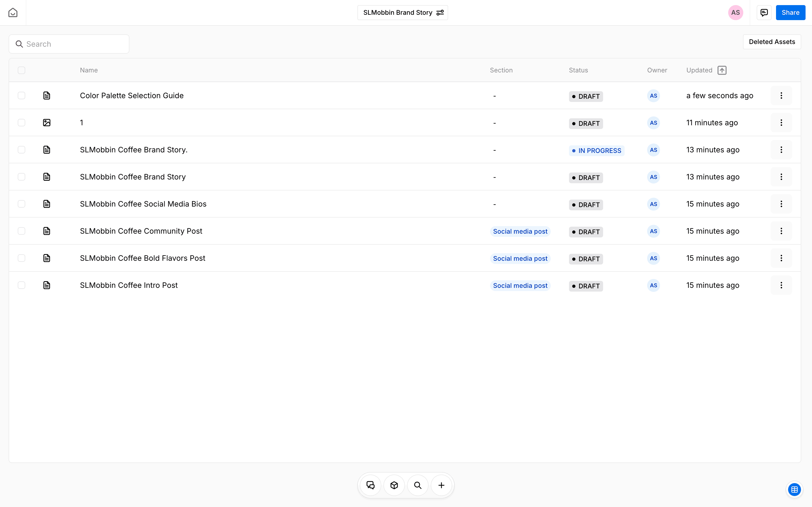This screenshot has height=507, width=812.
Task: Click the AS user avatar
Action: tap(735, 13)
